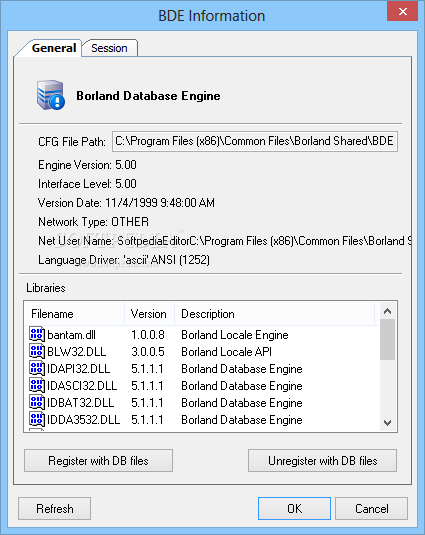
Task: Click the IDDA3532.DLL row's Borland Database Engine description
Action: 241,420
